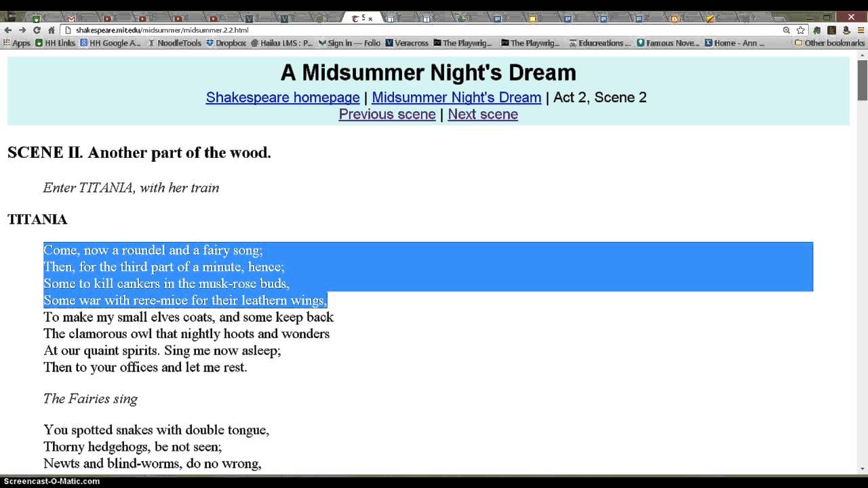The width and height of the screenshot is (868, 488).
Task: Close the active Shakespeare tab
Action: coord(370,18)
